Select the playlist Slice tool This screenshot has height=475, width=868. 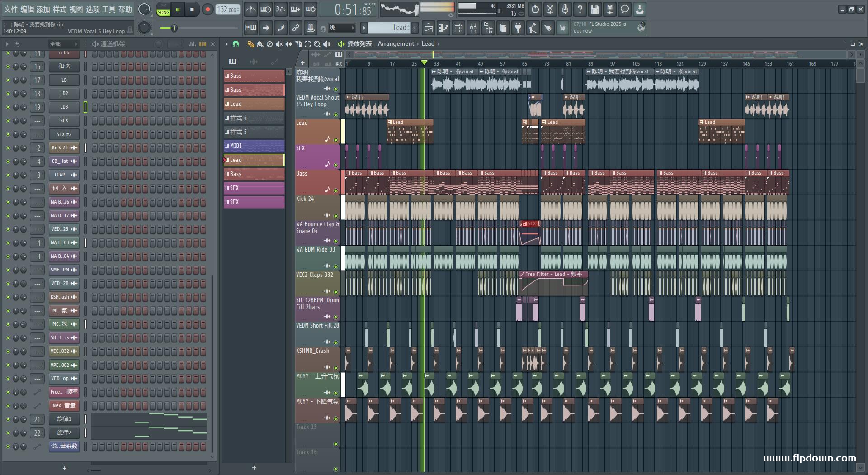click(x=298, y=44)
